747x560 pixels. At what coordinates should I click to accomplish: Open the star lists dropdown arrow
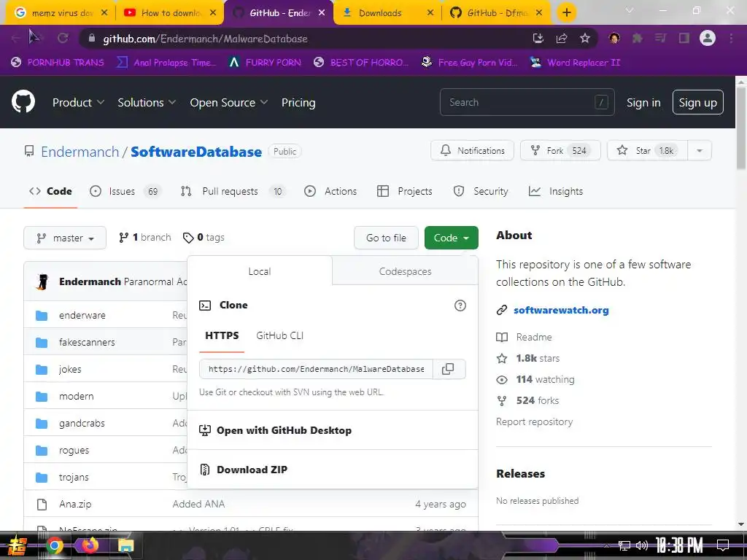(x=700, y=150)
